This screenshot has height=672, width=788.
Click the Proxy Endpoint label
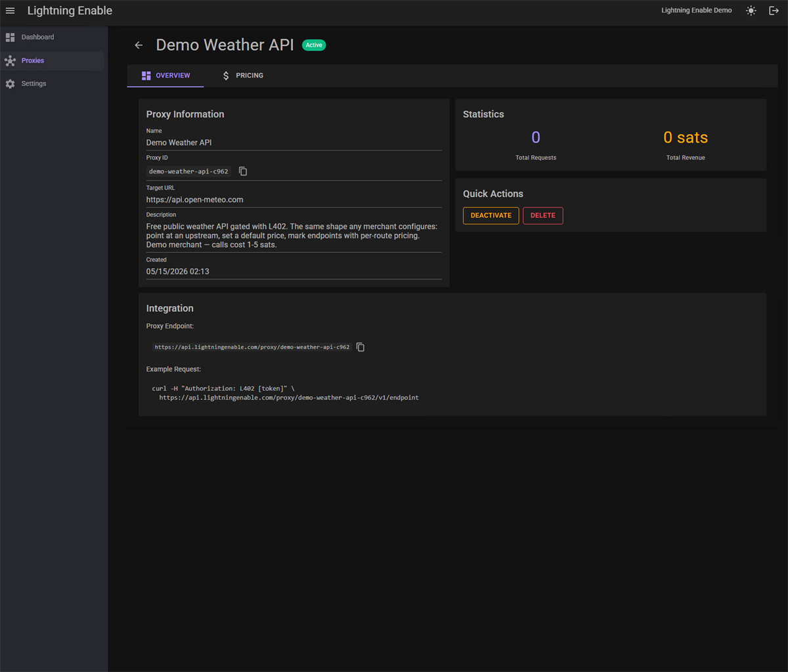[x=170, y=326]
